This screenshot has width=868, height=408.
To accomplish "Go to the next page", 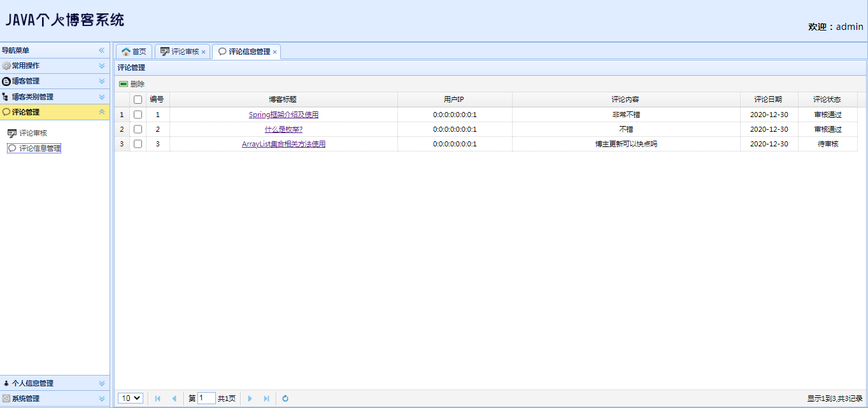I will (x=250, y=398).
